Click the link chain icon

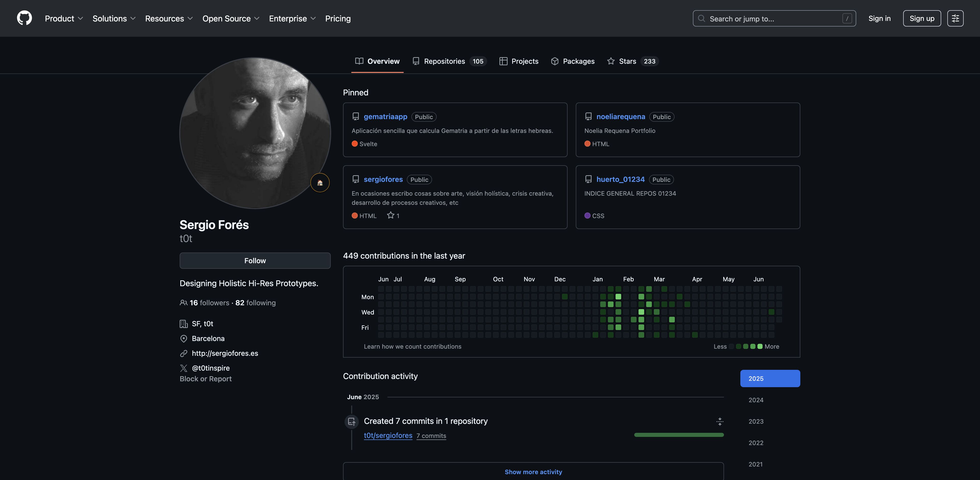click(x=184, y=353)
